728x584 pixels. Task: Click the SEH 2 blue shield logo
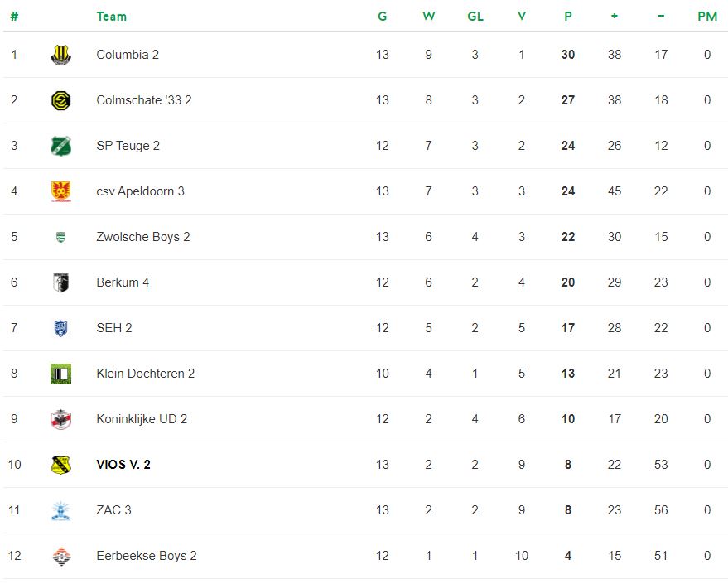[60, 328]
